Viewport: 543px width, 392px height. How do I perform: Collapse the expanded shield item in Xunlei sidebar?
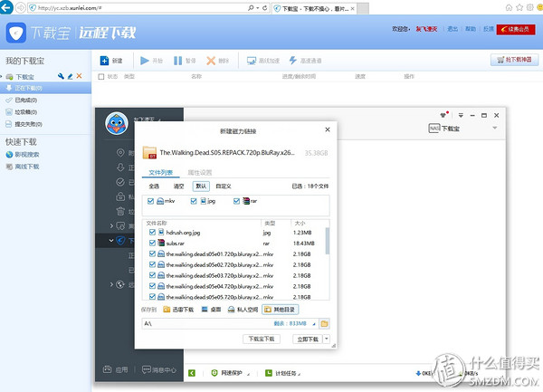pyautogui.click(x=110, y=240)
